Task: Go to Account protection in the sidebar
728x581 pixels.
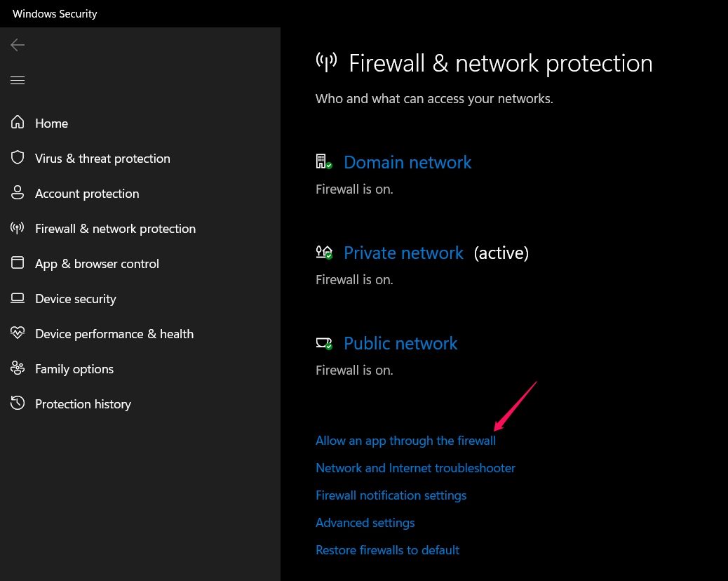Action: point(87,194)
